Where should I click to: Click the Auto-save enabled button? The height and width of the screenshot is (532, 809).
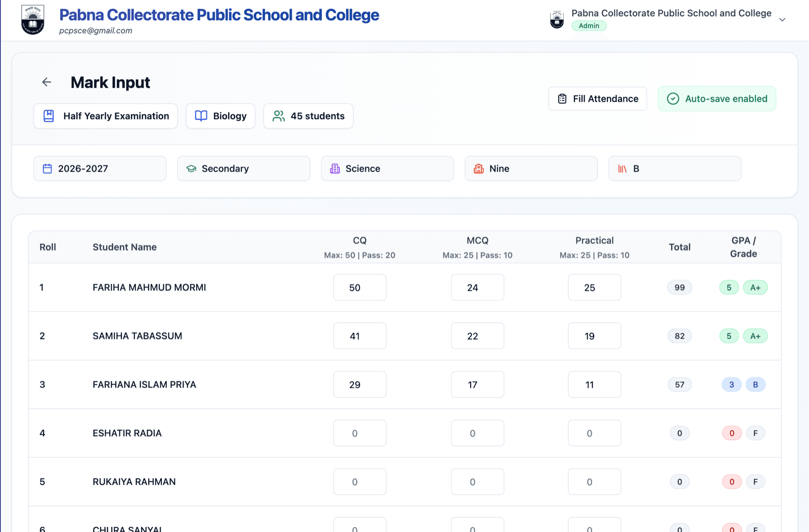[x=717, y=99]
